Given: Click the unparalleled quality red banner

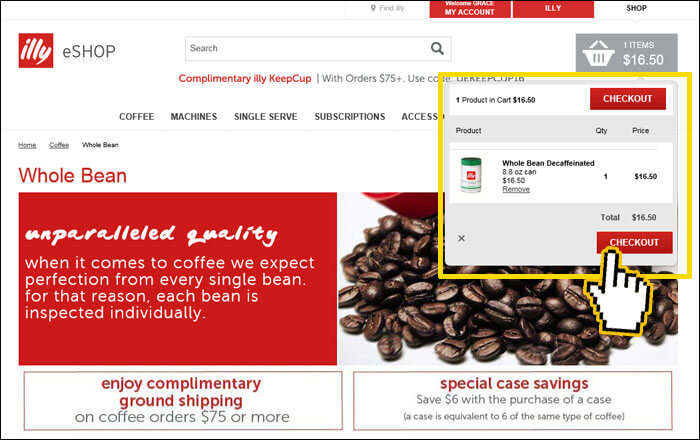Looking at the screenshot, I should click(178, 278).
